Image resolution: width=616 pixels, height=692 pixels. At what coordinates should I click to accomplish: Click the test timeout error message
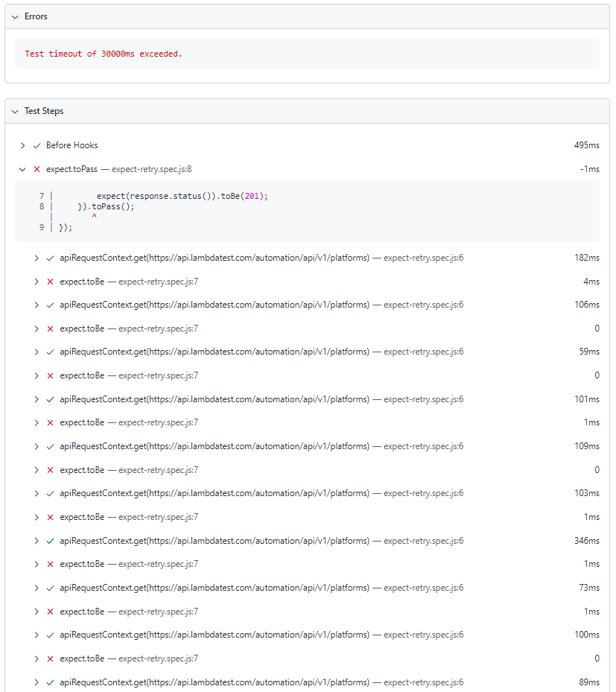pos(104,54)
